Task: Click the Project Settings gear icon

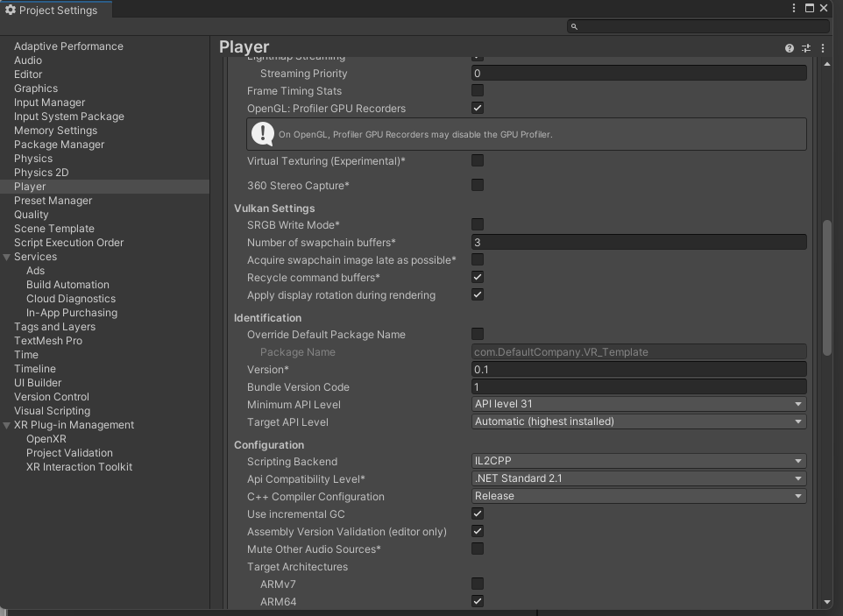Action: tap(11, 10)
